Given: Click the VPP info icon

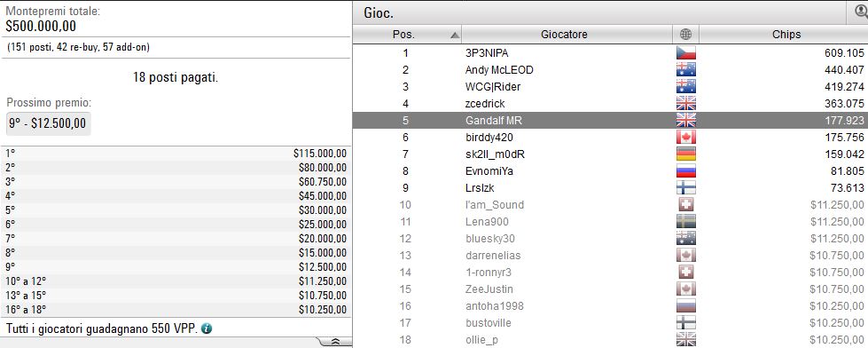Looking at the screenshot, I should pyautogui.click(x=207, y=328).
